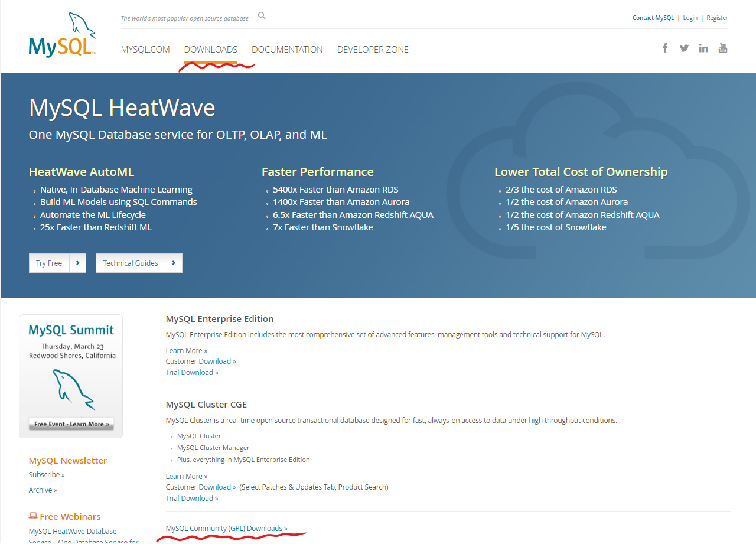This screenshot has width=756, height=544.
Task: Click the arrow beside Technical Guides
Action: click(x=174, y=263)
